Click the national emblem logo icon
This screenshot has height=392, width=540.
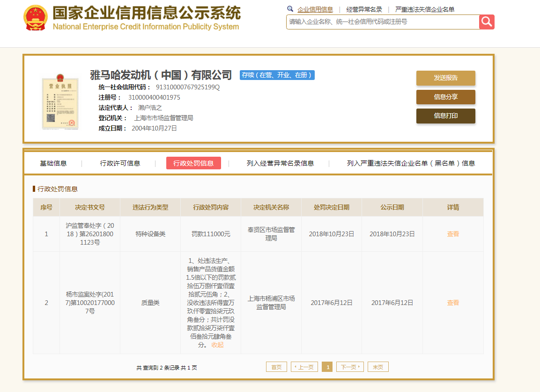point(36,18)
